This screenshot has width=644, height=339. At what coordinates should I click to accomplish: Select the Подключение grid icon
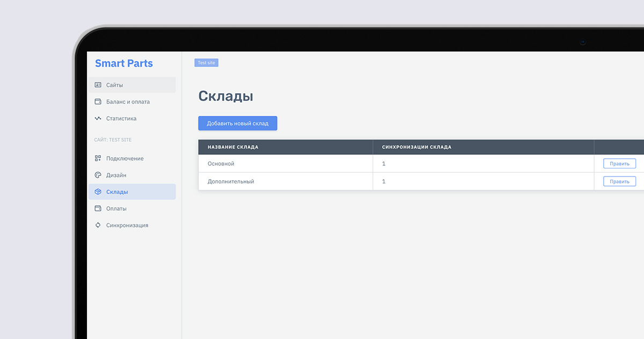pyautogui.click(x=98, y=158)
